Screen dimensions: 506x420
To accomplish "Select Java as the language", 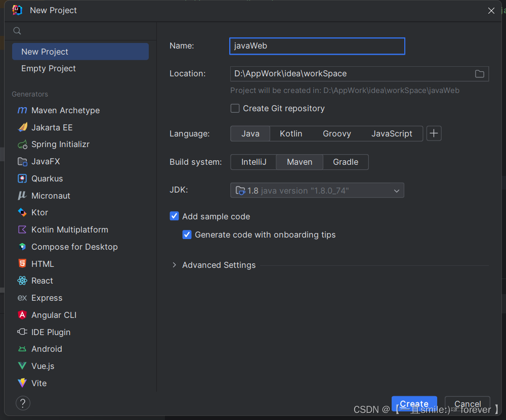I will tap(250, 133).
